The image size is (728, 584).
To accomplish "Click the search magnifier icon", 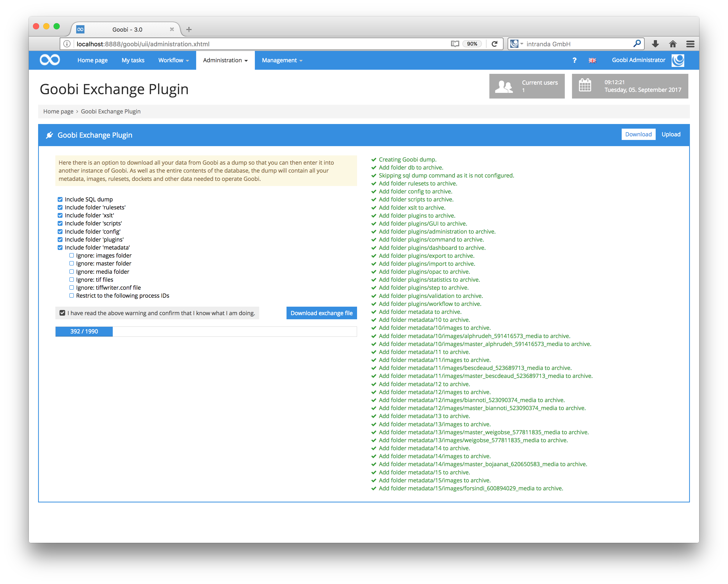I will coord(637,43).
